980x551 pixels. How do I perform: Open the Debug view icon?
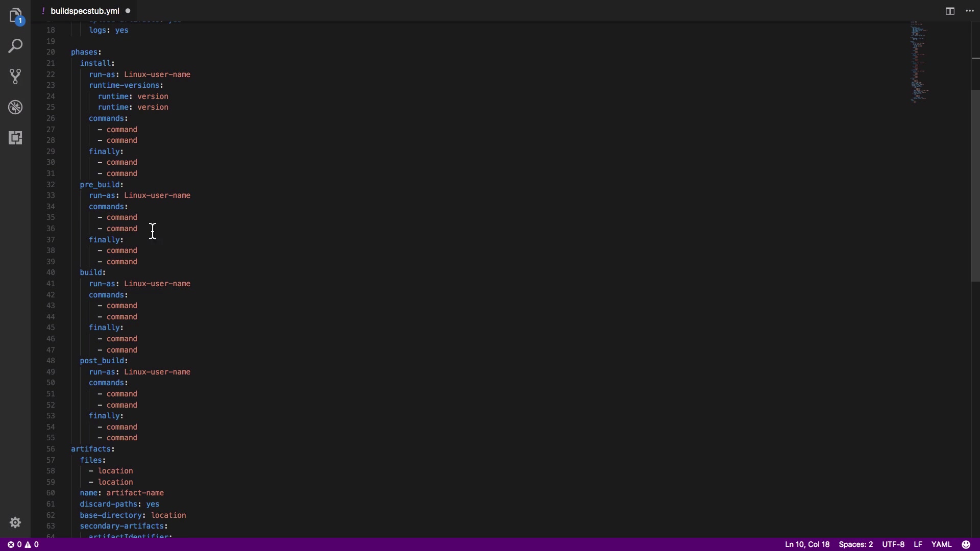click(15, 107)
